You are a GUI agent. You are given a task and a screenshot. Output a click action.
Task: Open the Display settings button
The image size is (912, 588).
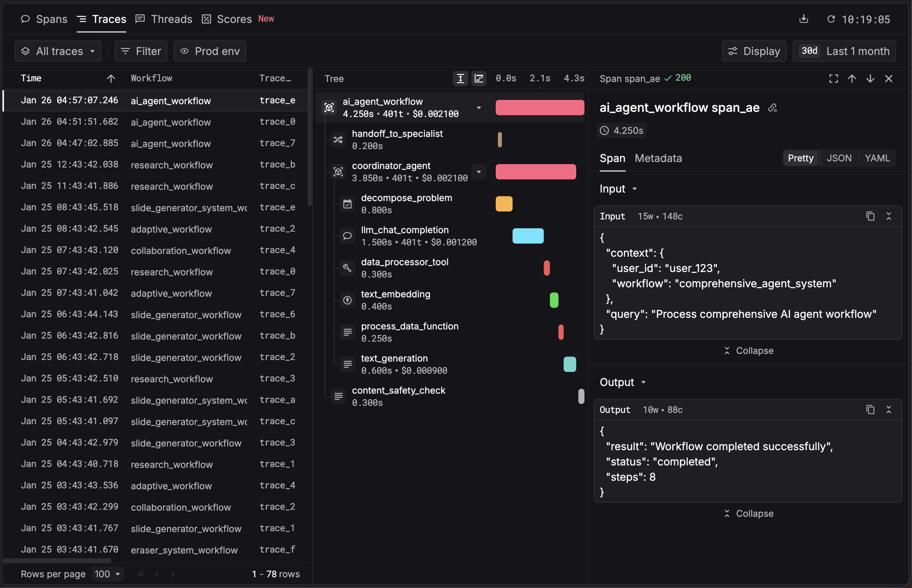(x=754, y=51)
